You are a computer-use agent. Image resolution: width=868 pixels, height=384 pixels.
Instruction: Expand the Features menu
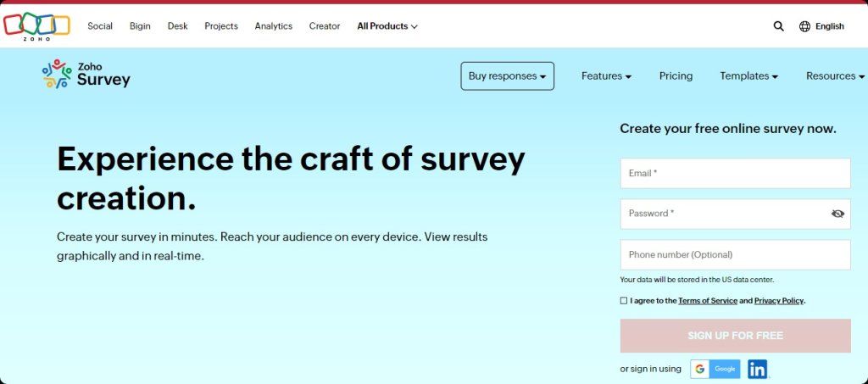click(606, 76)
